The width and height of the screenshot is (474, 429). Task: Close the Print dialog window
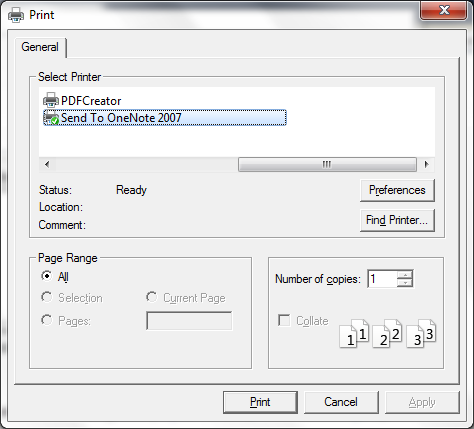[444, 10]
